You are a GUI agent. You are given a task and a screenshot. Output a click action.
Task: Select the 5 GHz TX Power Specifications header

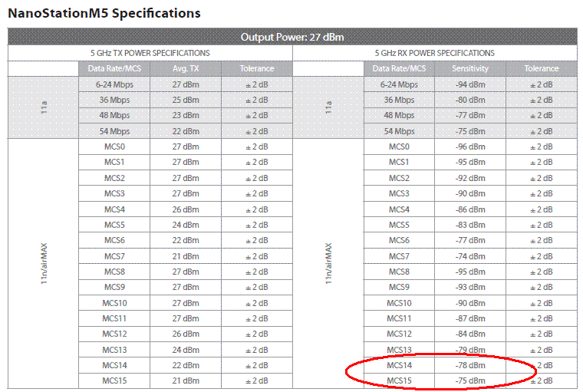(150, 53)
